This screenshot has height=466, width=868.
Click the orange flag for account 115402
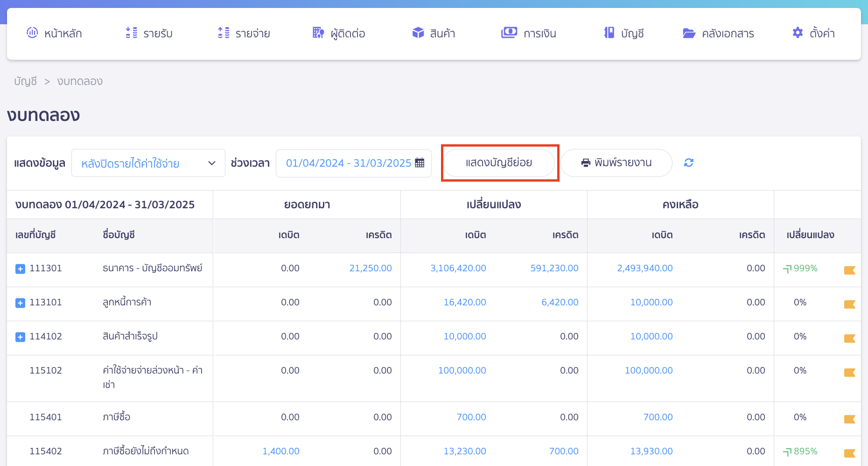849,453
